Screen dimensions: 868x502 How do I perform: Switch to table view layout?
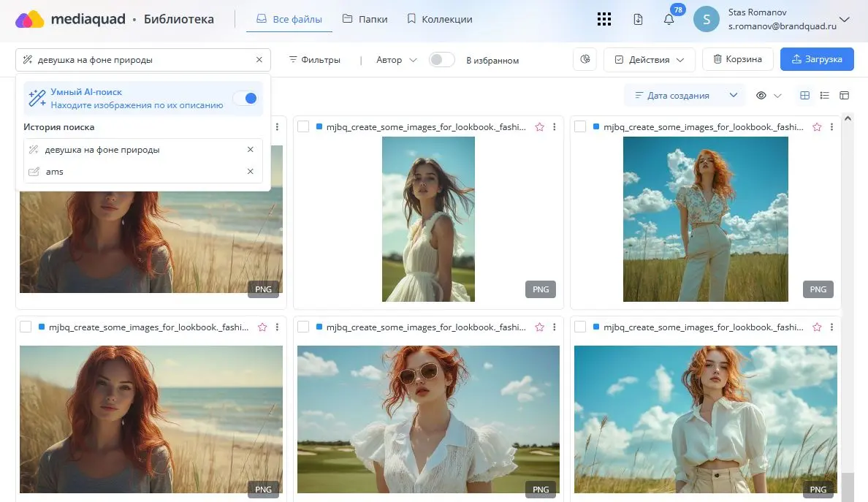(x=845, y=96)
